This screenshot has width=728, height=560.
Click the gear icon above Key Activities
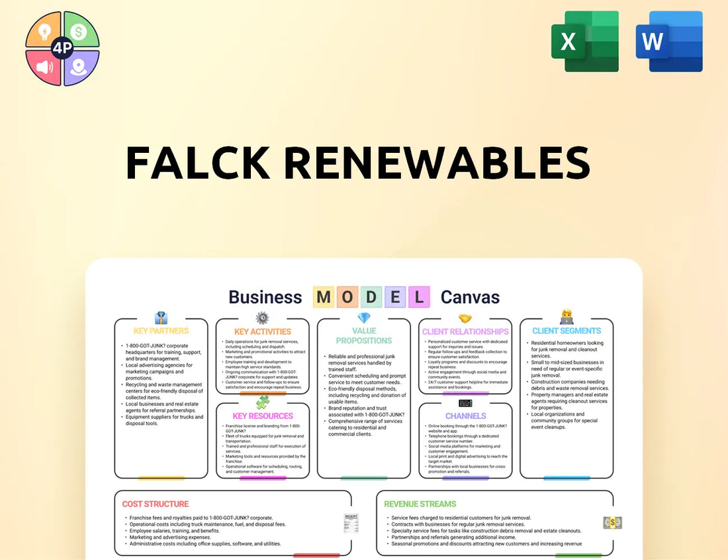pyautogui.click(x=262, y=318)
